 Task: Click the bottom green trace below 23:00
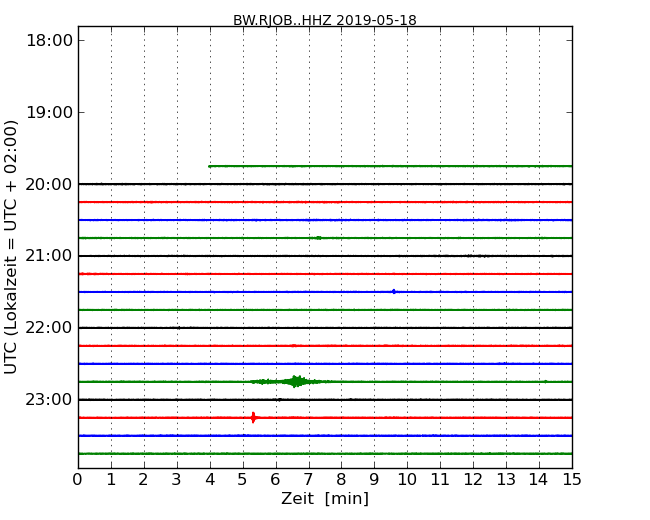[x=325, y=454]
